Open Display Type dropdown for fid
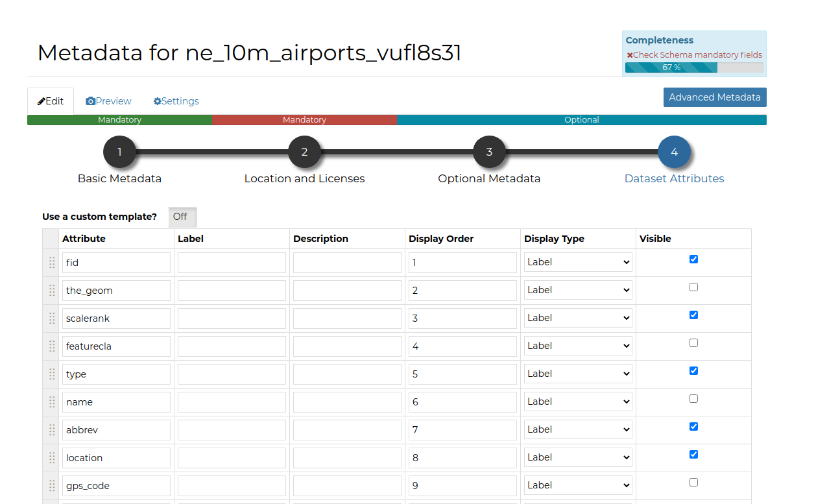Viewport: 816px width, 504px height. tap(578, 262)
